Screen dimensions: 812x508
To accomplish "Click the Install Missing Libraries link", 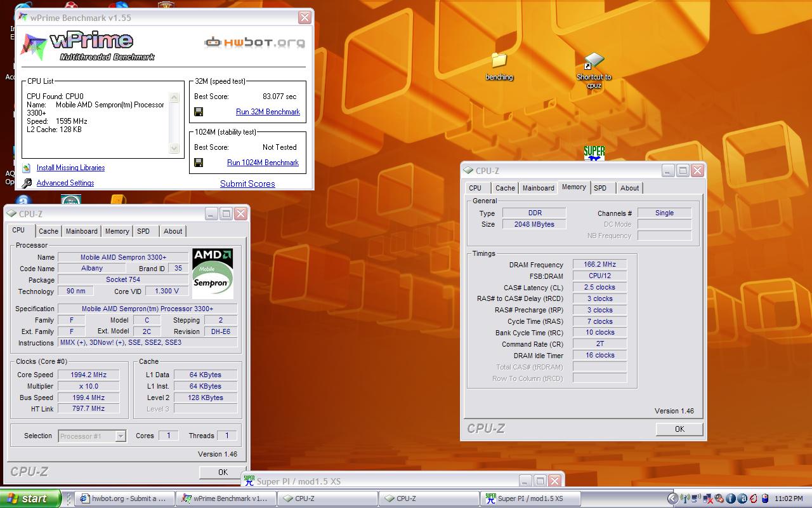I will point(71,168).
